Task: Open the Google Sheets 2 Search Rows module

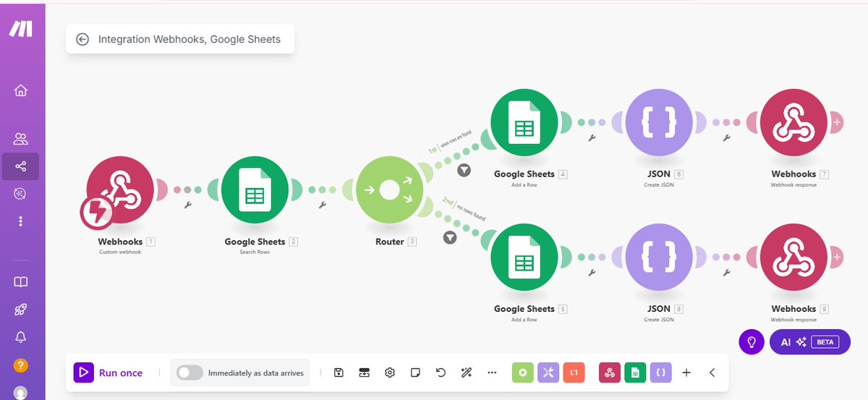Action: pyautogui.click(x=255, y=190)
